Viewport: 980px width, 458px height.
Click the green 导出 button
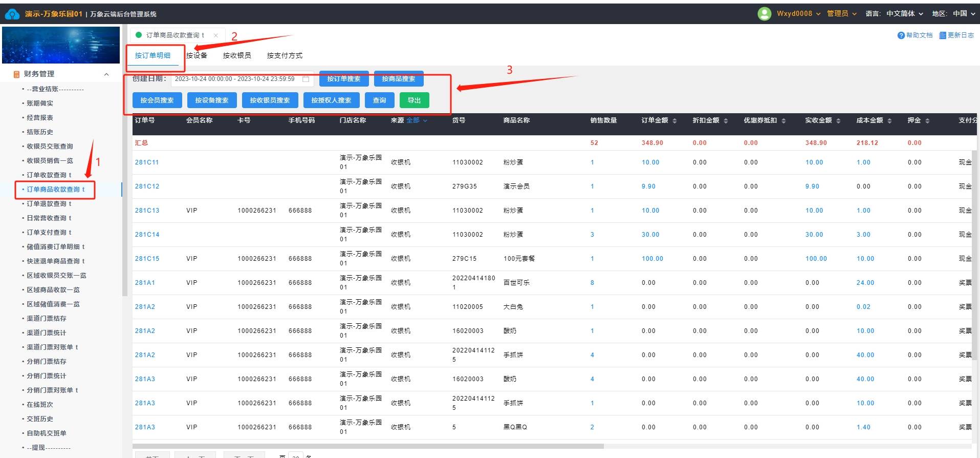pyautogui.click(x=414, y=100)
